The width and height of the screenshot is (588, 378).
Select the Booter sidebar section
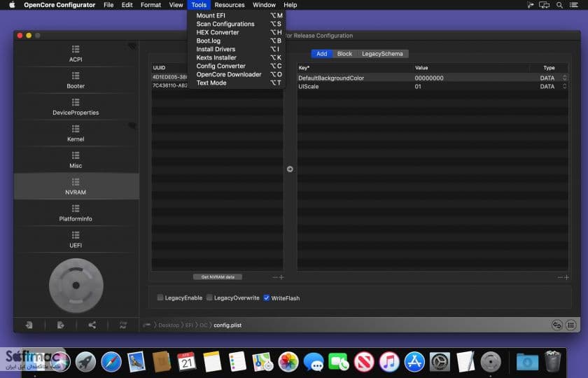pyautogui.click(x=76, y=80)
